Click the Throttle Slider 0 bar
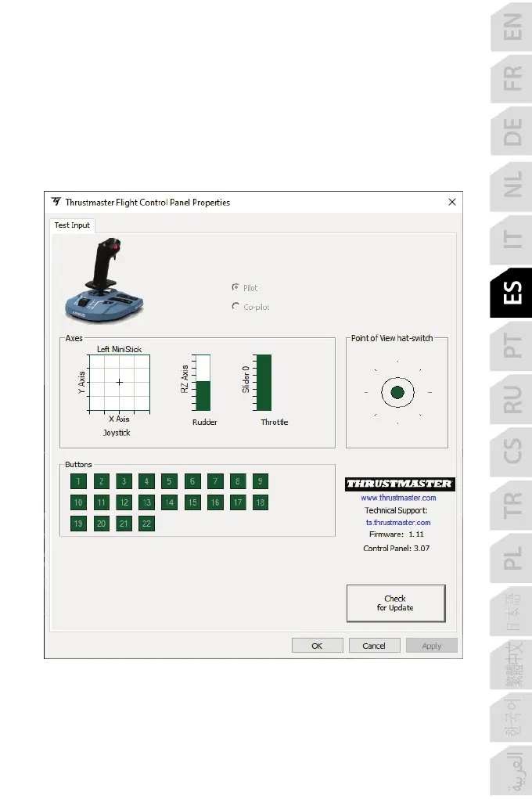Screen dimensions: 532x799 pyautogui.click(x=264, y=383)
